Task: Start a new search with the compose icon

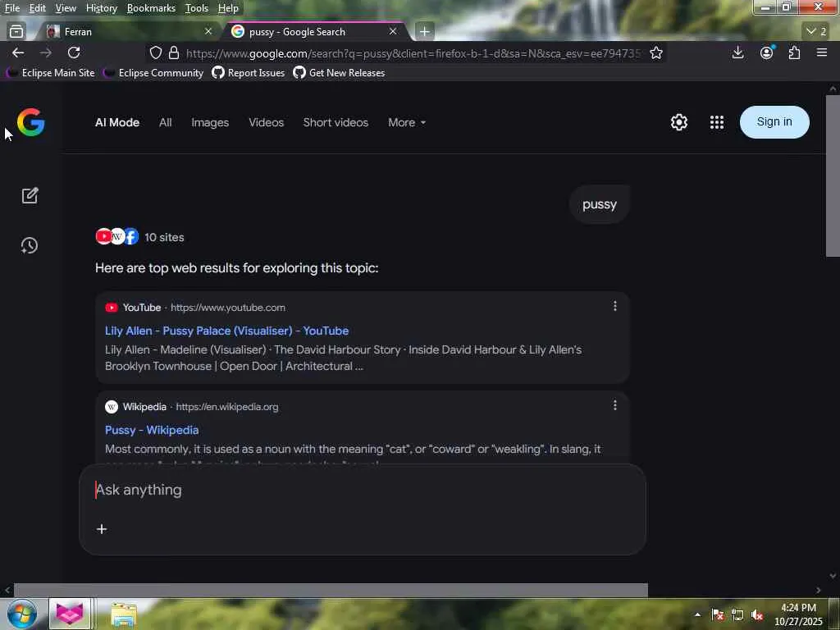Action: tap(30, 195)
